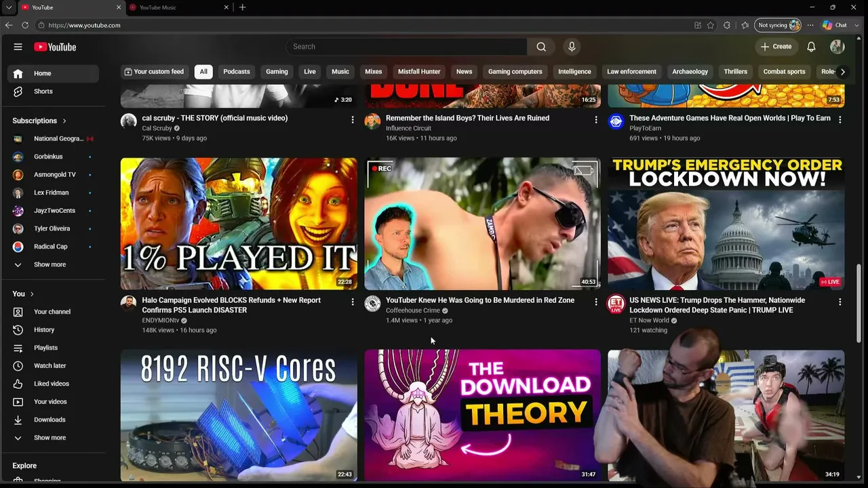This screenshot has height=488, width=868.
Task: Open Your videos in the sidebar
Action: (x=53, y=402)
